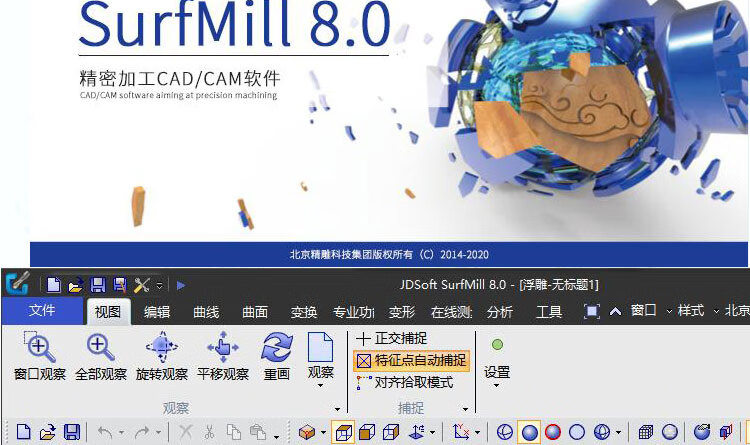Toggle 正交捕捉 orthogonal snap
This screenshot has width=750, height=445.
(392, 338)
